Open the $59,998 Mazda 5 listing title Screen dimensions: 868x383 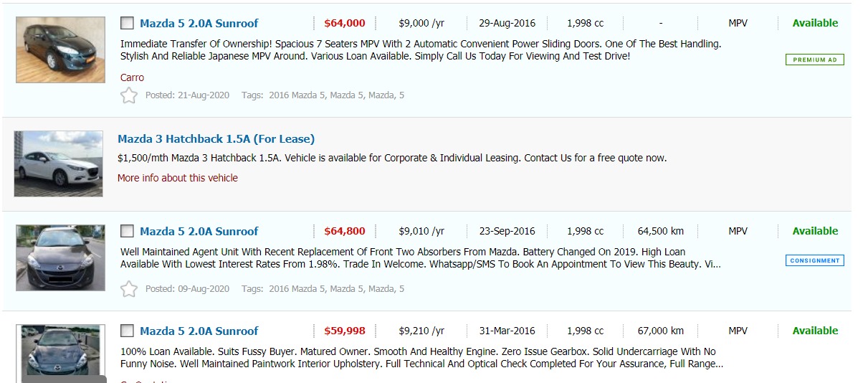tap(199, 331)
